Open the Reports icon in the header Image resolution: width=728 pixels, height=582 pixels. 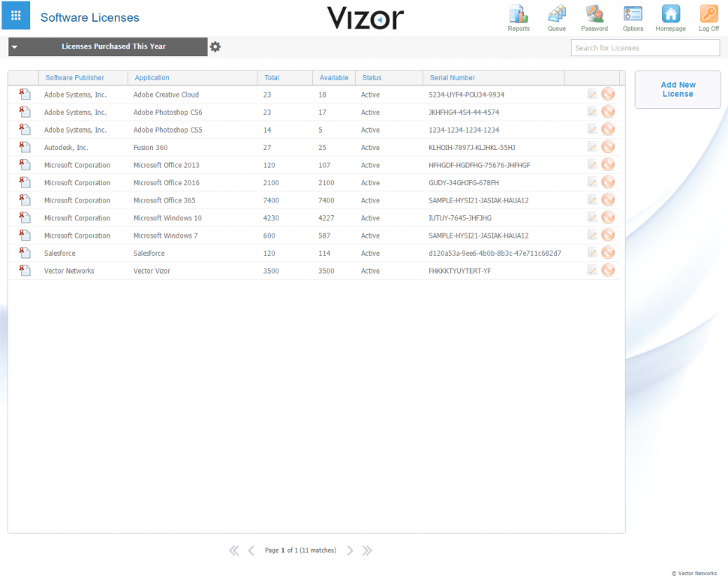[519, 15]
